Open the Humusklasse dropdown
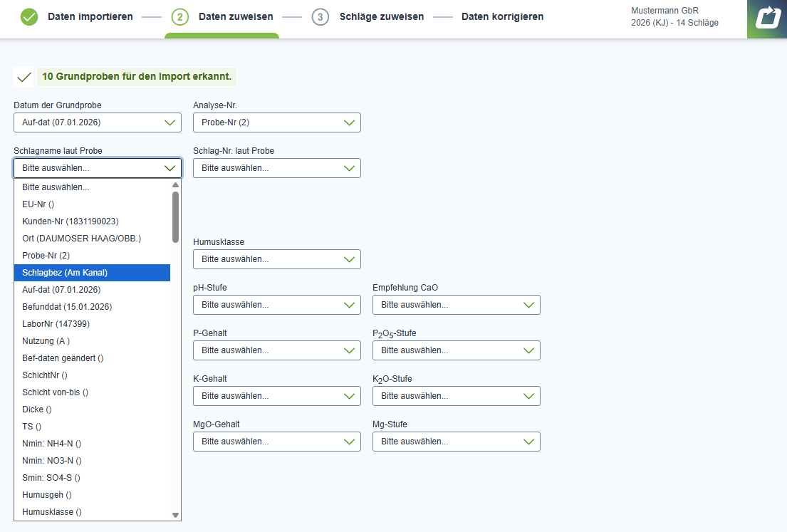Image resolution: width=787 pixels, height=532 pixels. click(x=276, y=259)
